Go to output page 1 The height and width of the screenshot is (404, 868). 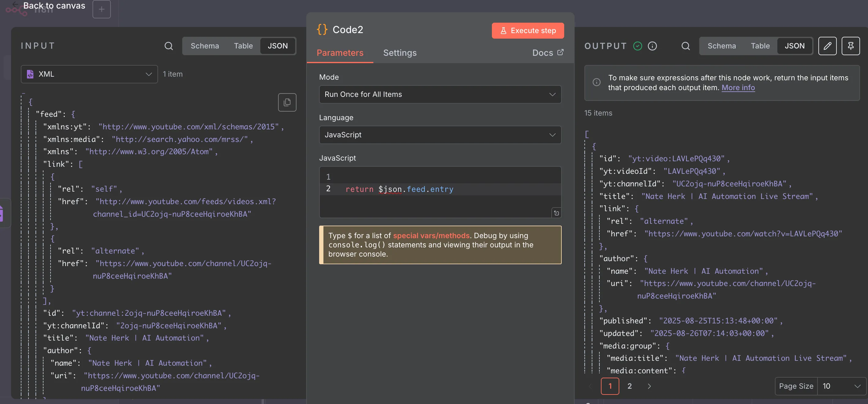coord(609,386)
